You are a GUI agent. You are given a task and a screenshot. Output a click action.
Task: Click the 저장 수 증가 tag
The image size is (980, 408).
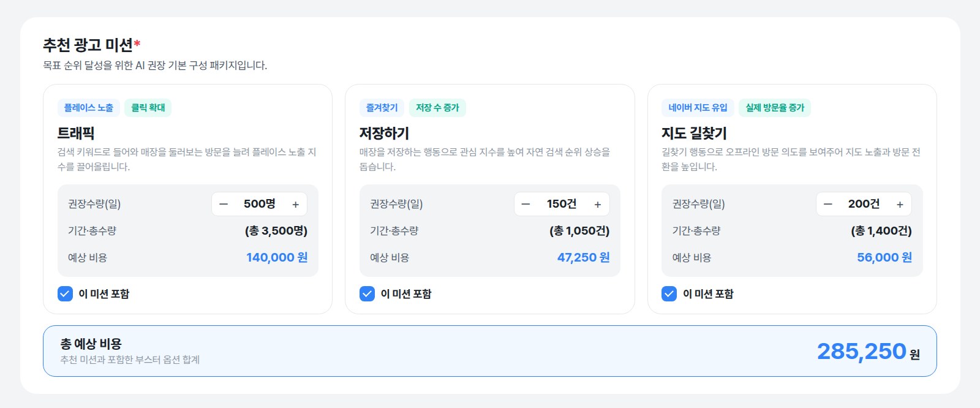coord(437,108)
